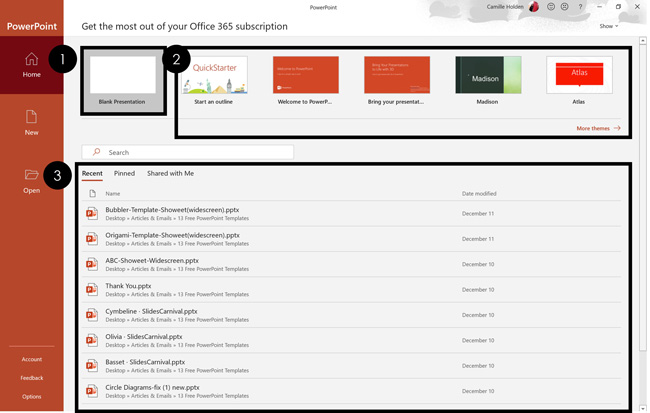Viewport: 650px width, 413px height.
Task: Click the vertical scrollbar down arrow
Action: click(643, 408)
